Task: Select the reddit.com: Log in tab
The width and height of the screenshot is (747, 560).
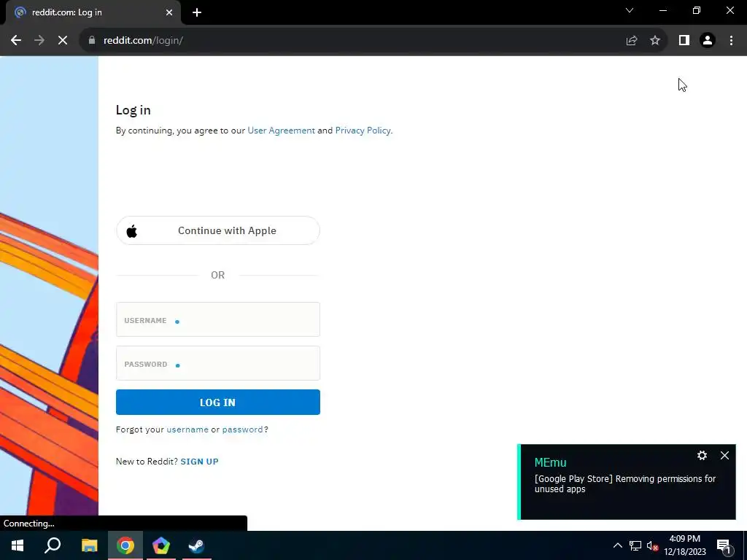Action: click(93, 12)
